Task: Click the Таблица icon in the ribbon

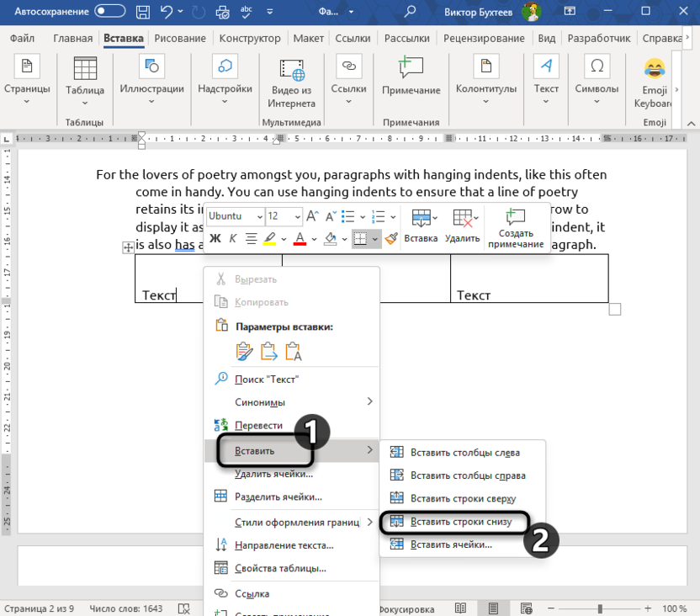Action: [x=85, y=71]
